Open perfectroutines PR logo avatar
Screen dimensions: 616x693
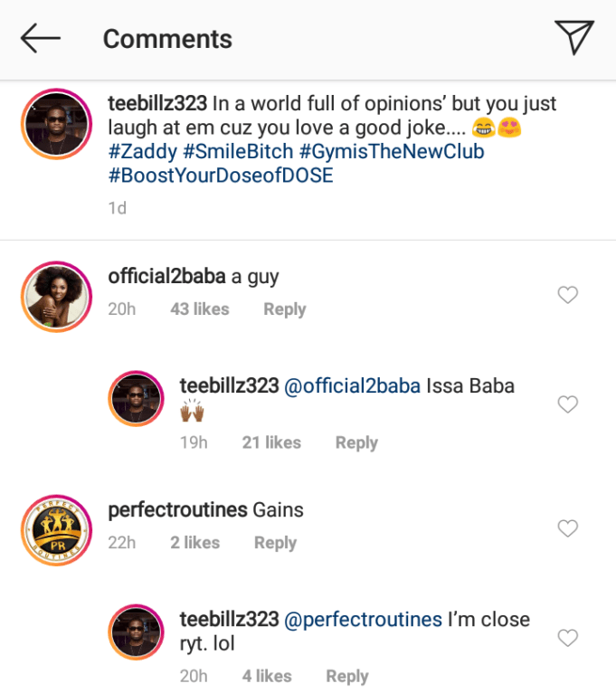click(56, 531)
